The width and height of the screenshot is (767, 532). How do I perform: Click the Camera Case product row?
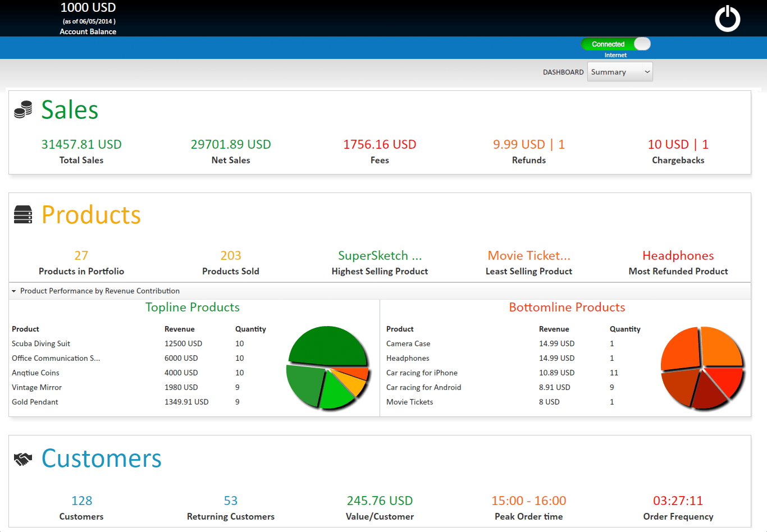click(408, 343)
